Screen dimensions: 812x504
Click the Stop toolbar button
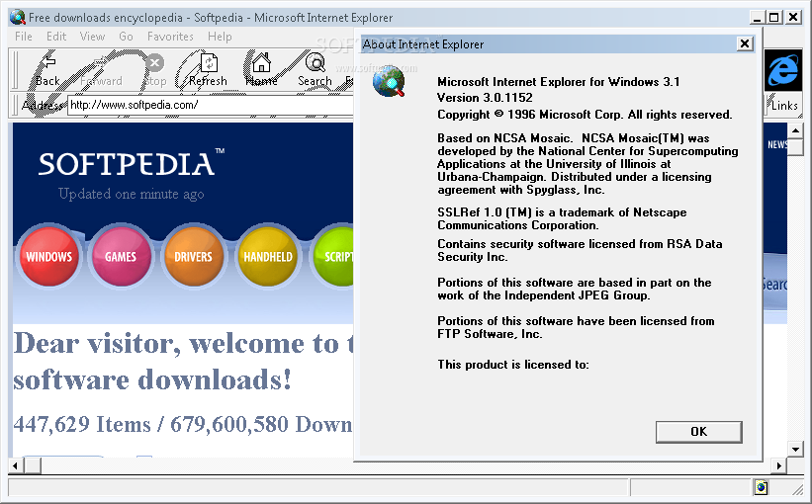(155, 70)
